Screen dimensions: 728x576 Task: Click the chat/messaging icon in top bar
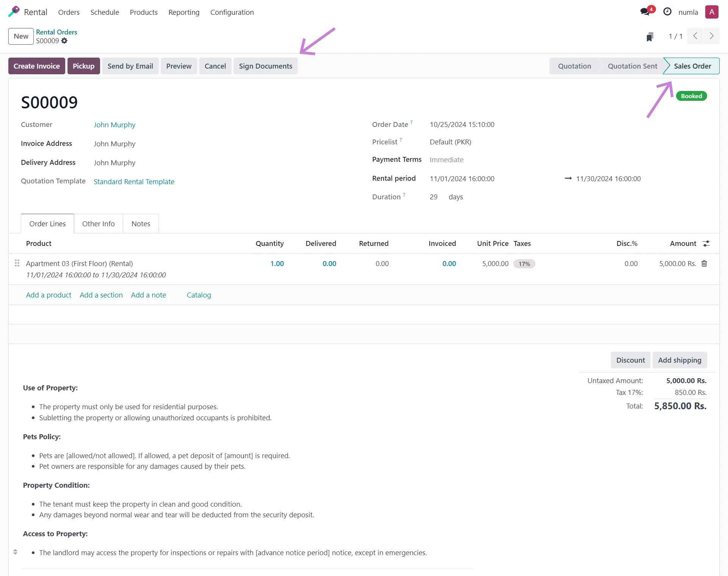click(x=646, y=12)
